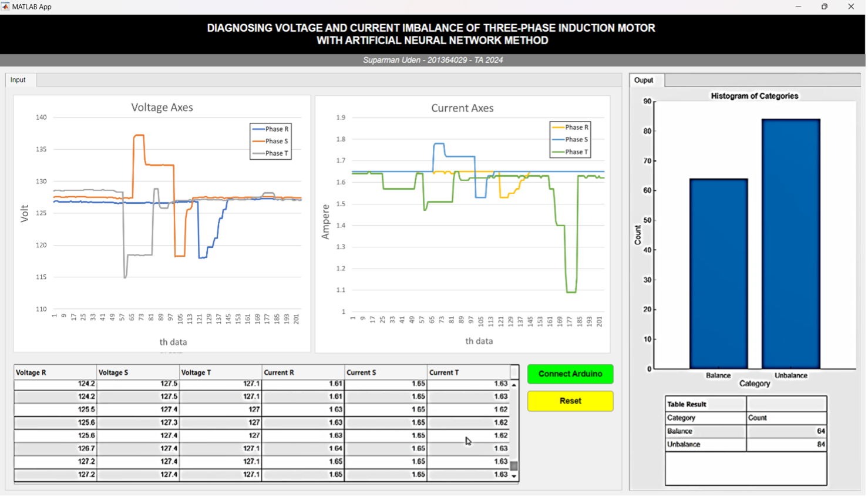Select the 126.7 cell in Voltage R
The height and width of the screenshot is (497, 868).
point(55,449)
